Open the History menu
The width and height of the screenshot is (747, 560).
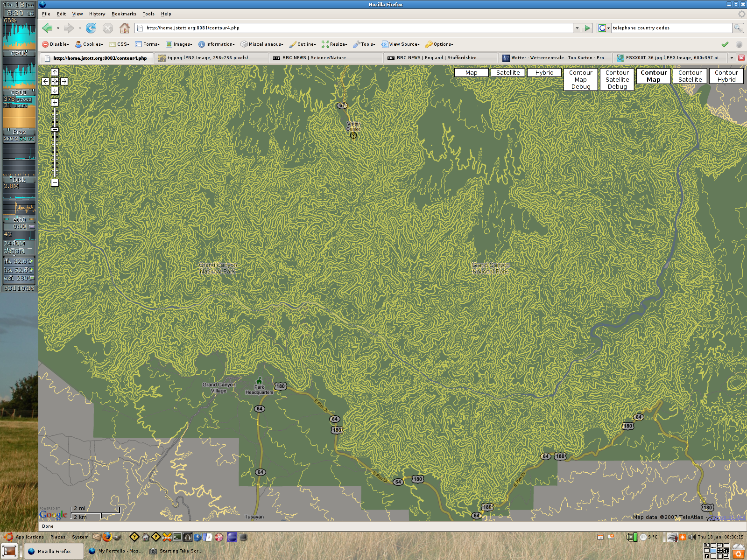coord(97,14)
